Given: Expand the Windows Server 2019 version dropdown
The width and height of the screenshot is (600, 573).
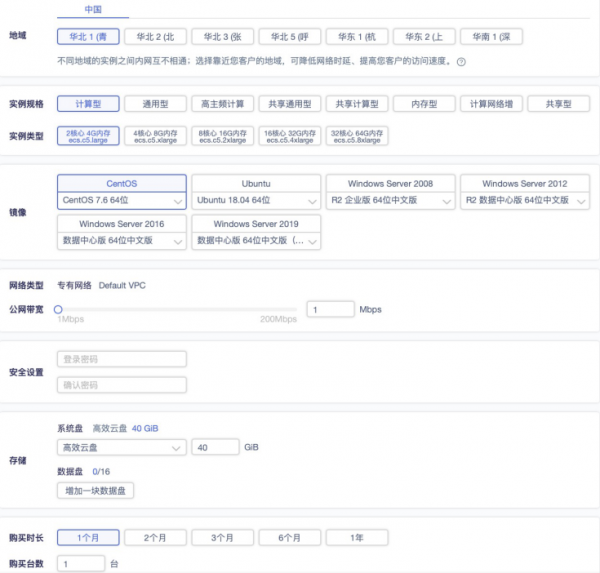Looking at the screenshot, I should (256, 241).
